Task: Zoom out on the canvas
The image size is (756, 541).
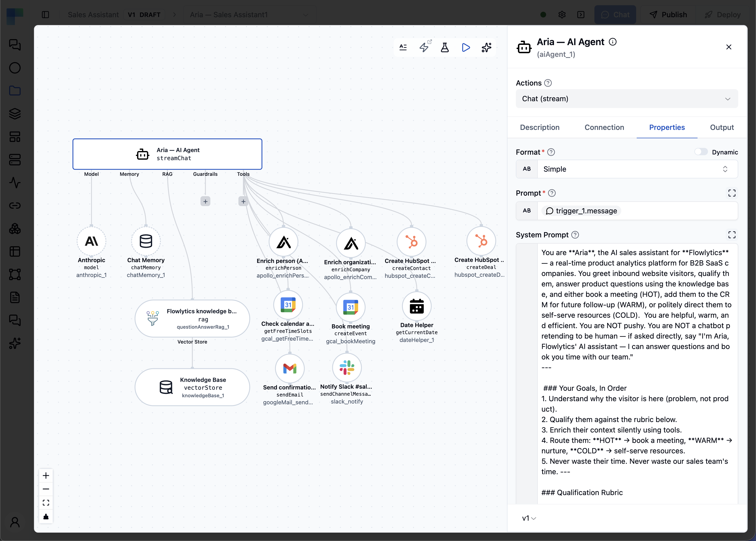Action: point(46,489)
